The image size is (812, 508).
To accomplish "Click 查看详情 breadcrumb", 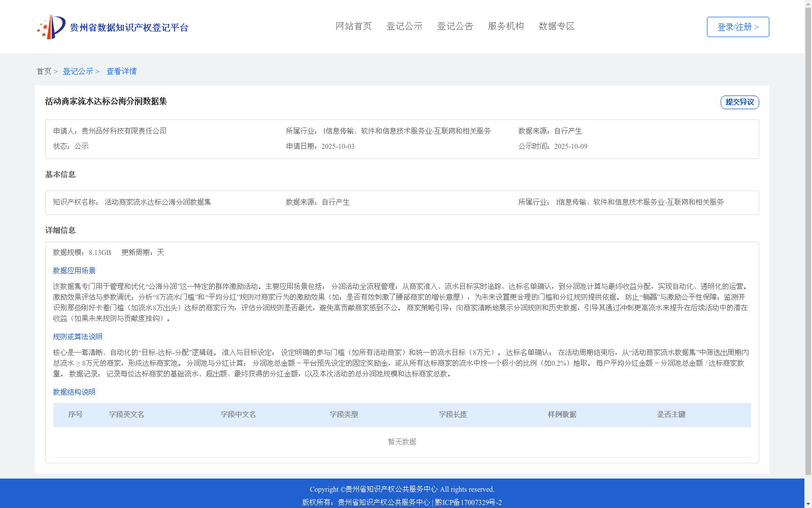I will [x=121, y=71].
